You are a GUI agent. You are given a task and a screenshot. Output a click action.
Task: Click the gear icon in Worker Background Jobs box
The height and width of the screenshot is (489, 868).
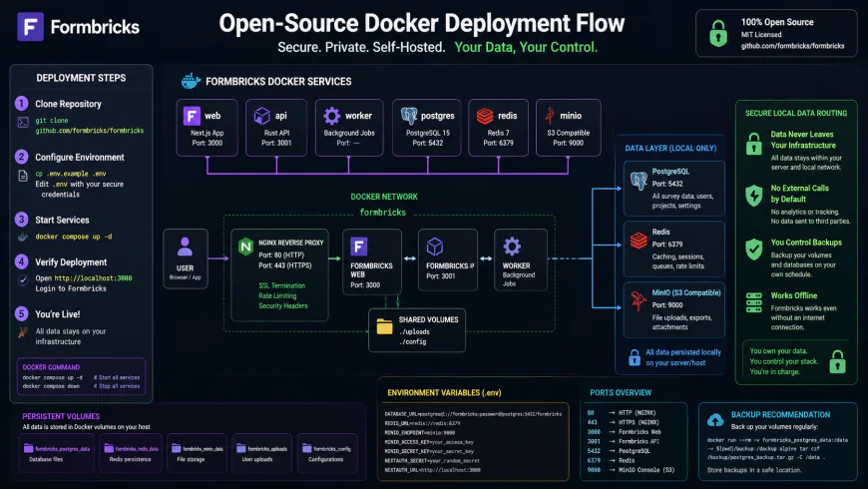tap(512, 246)
